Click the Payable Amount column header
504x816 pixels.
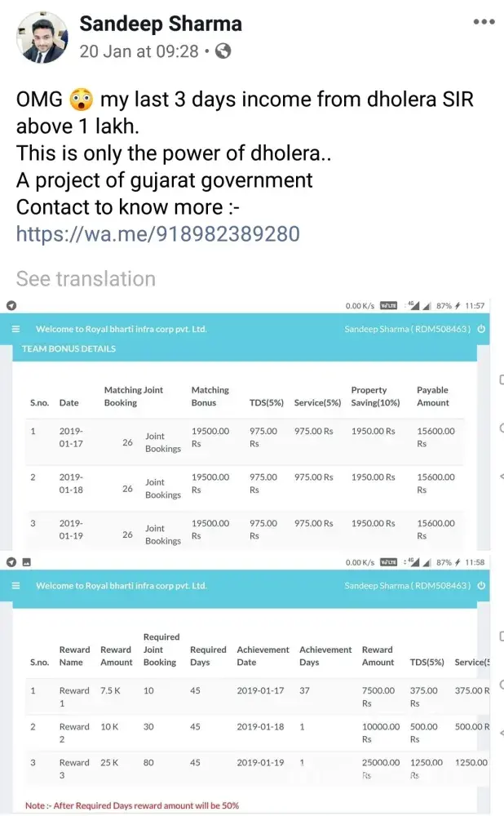pyautogui.click(x=432, y=397)
